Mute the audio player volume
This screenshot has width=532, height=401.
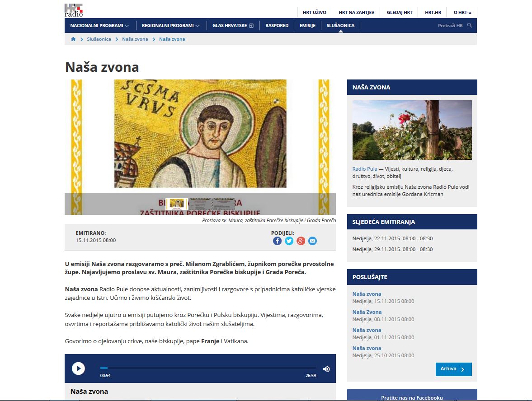coord(326,369)
